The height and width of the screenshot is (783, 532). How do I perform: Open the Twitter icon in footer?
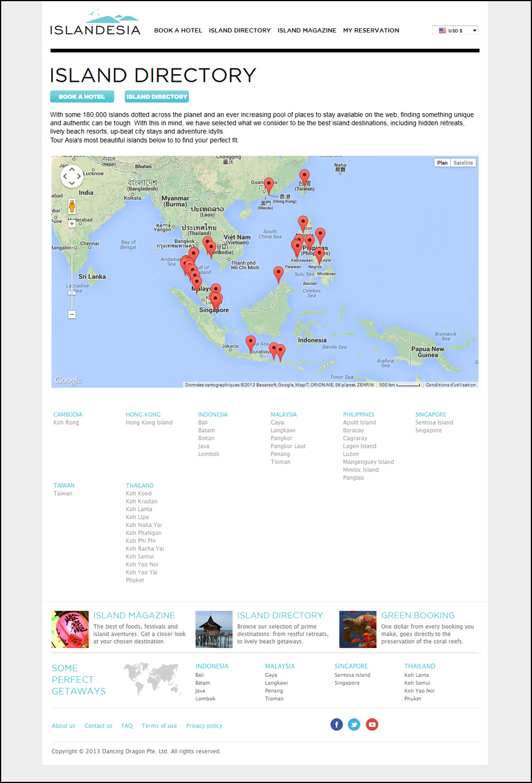coord(354,724)
